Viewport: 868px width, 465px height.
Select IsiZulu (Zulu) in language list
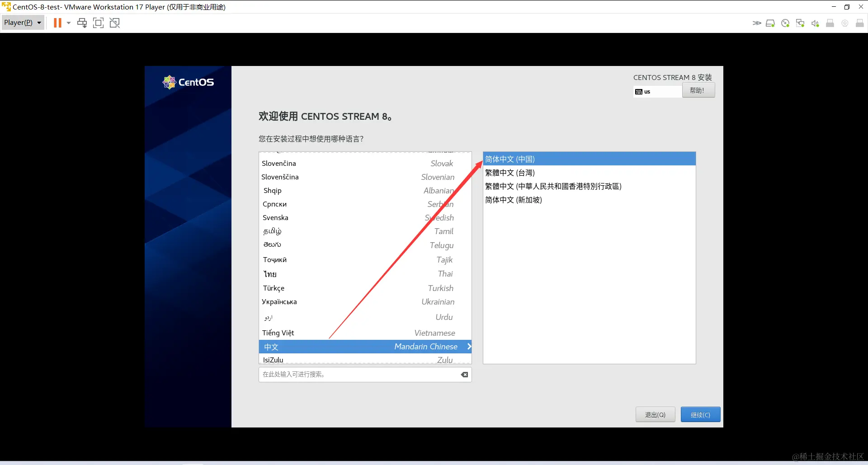click(x=365, y=359)
